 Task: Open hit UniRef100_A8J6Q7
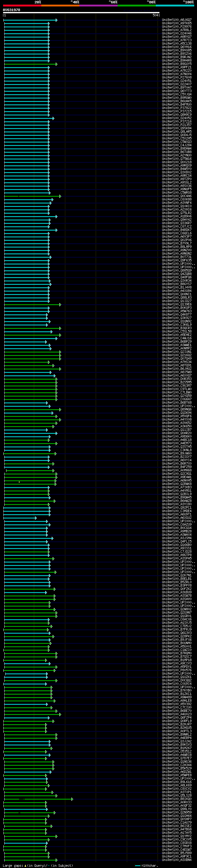click(x=177, y=20)
